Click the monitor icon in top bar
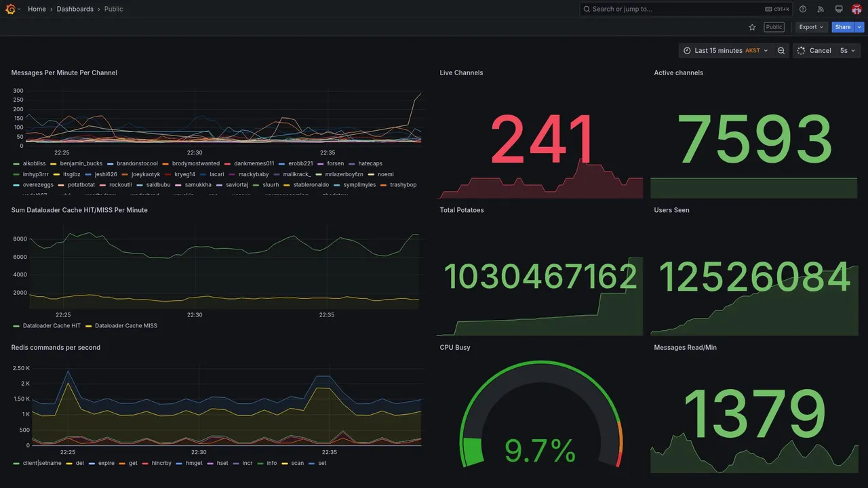The image size is (868, 488). (839, 9)
